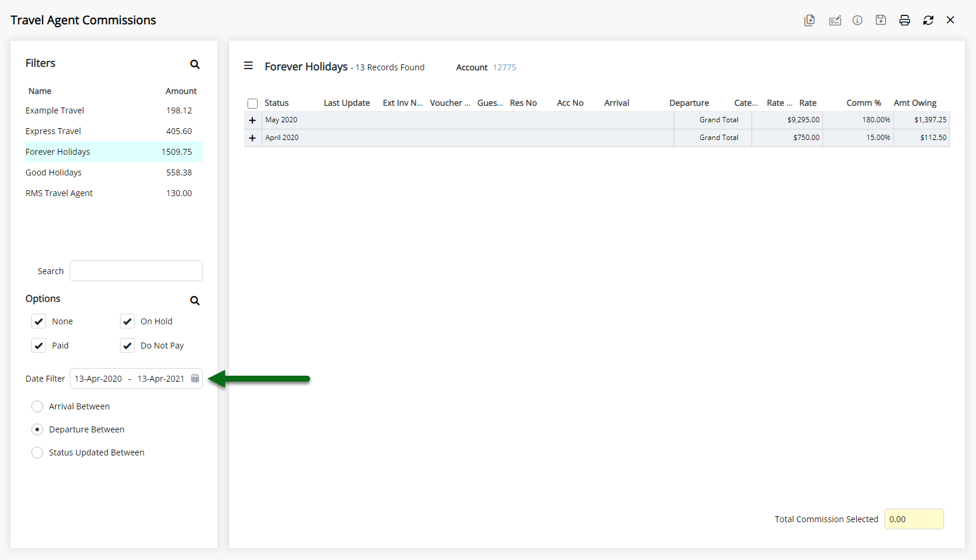
Task: Close the Travel Agent Commissions window
Action: [951, 20]
